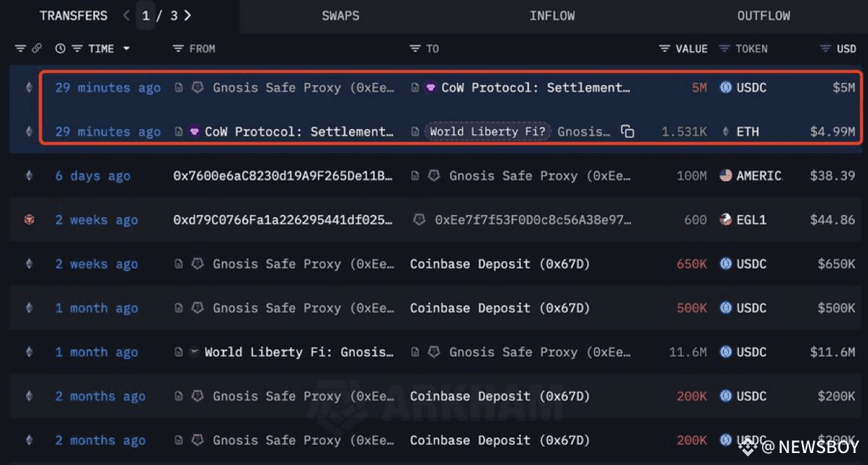The image size is (868, 465).
Task: Click USD amount $4.99M
Action: point(832,131)
